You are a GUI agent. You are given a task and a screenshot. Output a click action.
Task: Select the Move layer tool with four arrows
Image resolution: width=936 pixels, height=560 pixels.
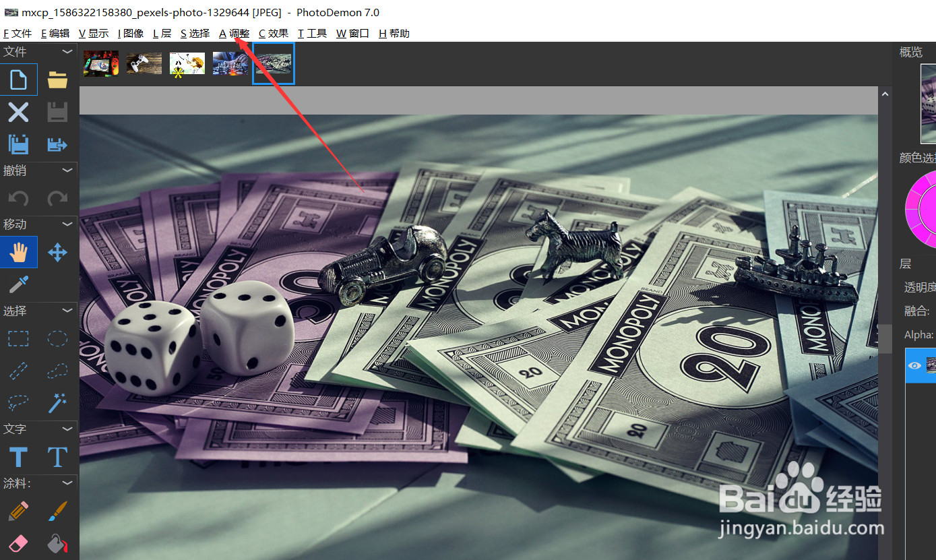57,253
